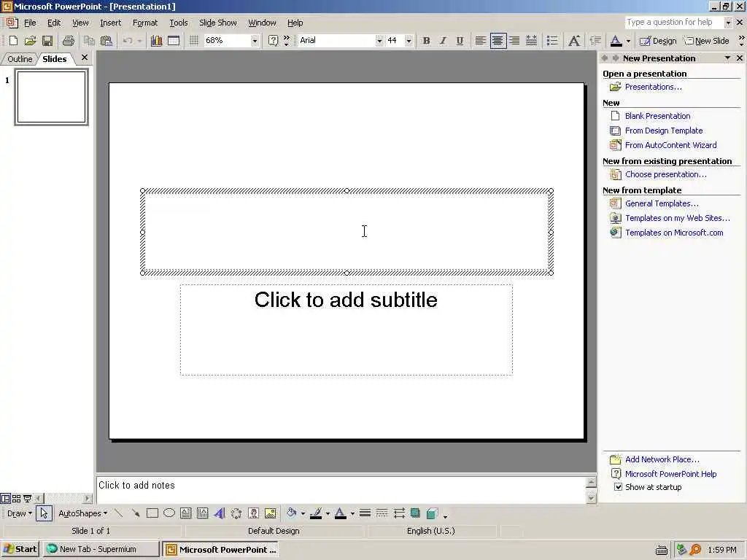Click the Paste clipboard icon
747x560 pixels.
click(107, 41)
